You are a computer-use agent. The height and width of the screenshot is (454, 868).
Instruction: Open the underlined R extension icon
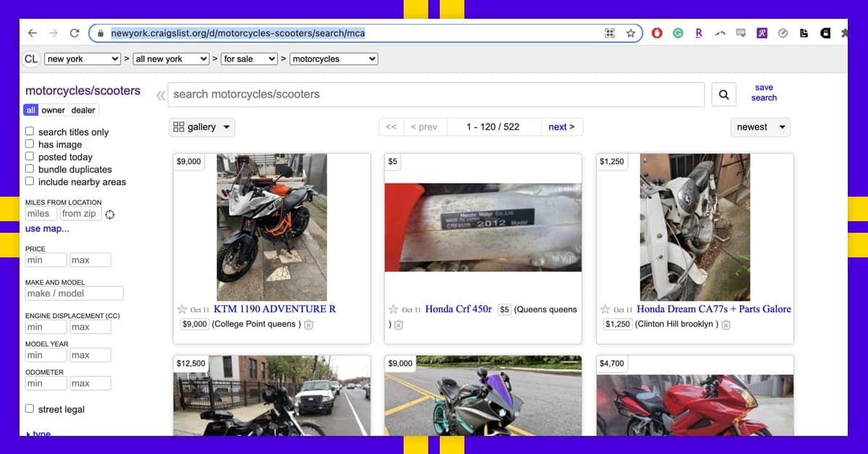pyautogui.click(x=699, y=33)
